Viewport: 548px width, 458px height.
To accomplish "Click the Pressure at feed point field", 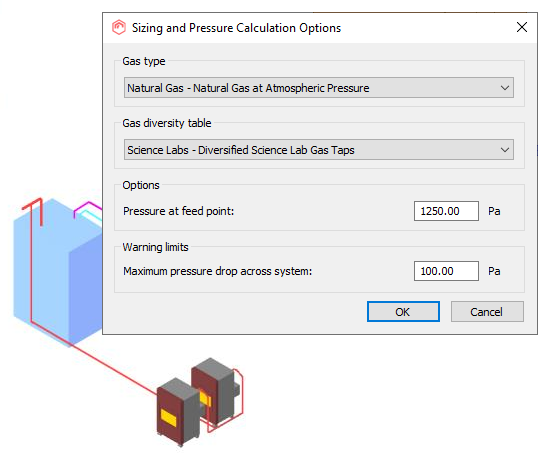I will point(446,211).
